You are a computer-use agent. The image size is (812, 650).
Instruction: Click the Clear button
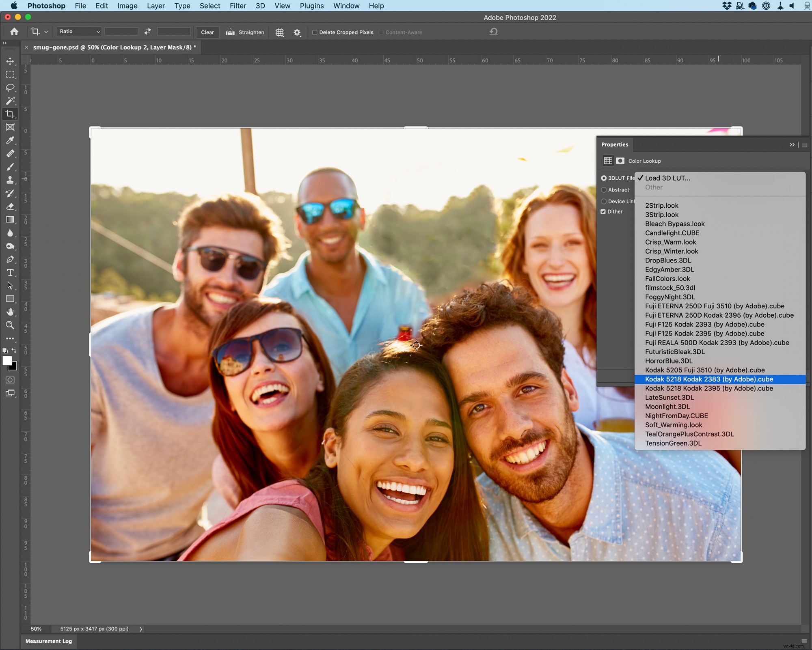point(207,32)
